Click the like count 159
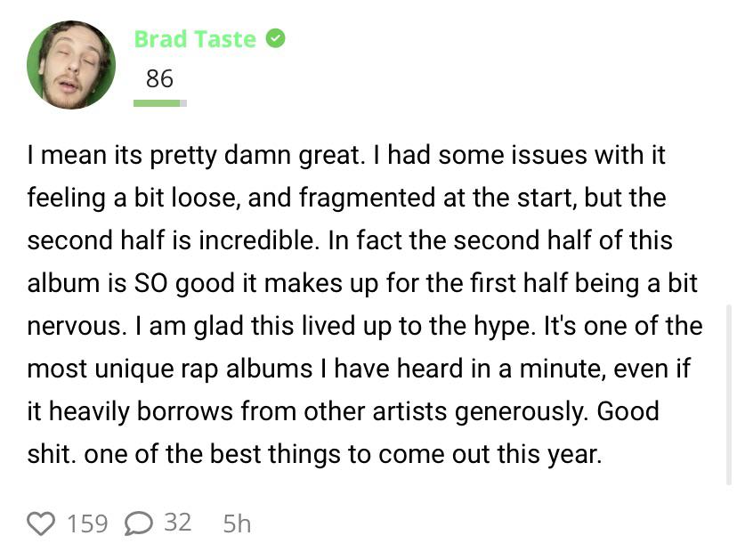The image size is (737, 560). (86, 524)
